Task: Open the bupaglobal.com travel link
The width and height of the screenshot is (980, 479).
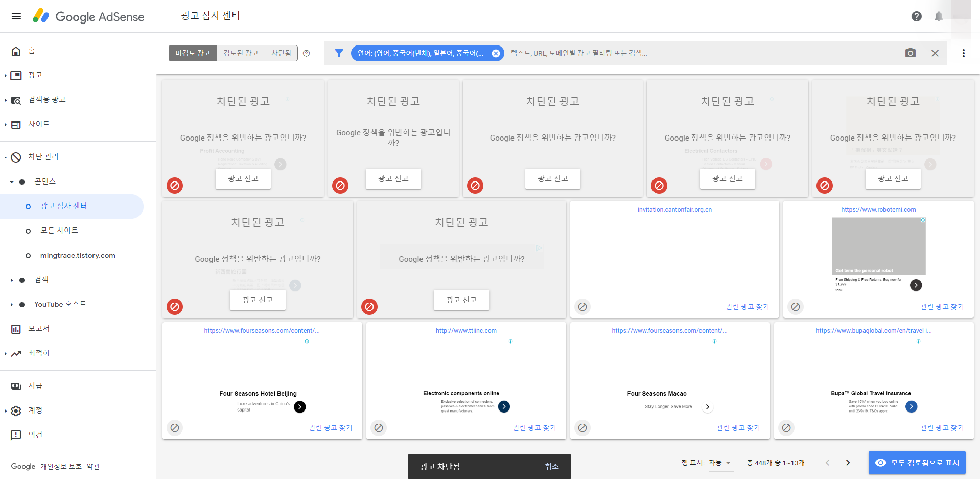Action: click(874, 331)
